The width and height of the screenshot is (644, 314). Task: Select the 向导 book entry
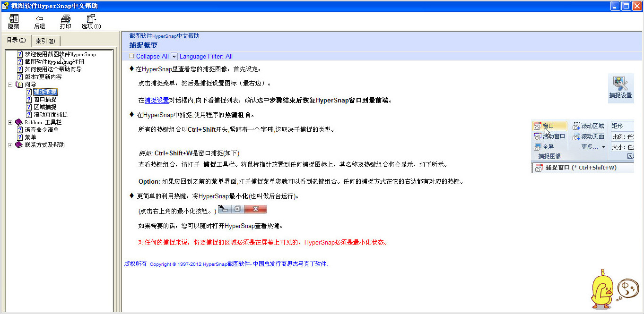pos(30,85)
